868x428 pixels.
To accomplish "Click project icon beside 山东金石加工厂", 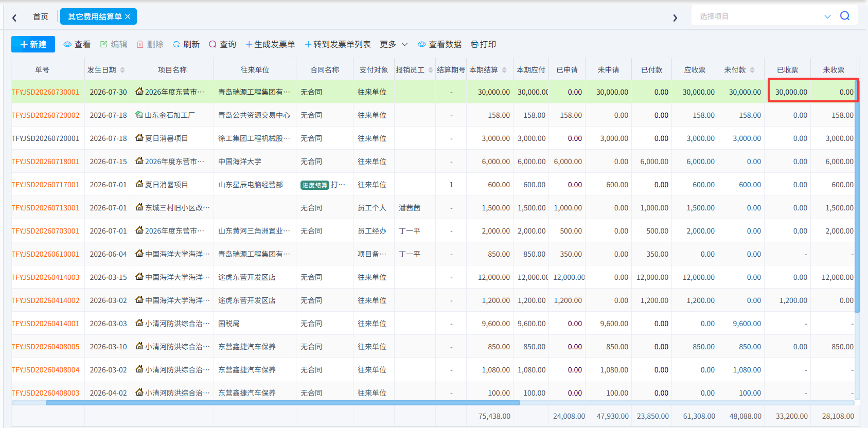I will [139, 115].
